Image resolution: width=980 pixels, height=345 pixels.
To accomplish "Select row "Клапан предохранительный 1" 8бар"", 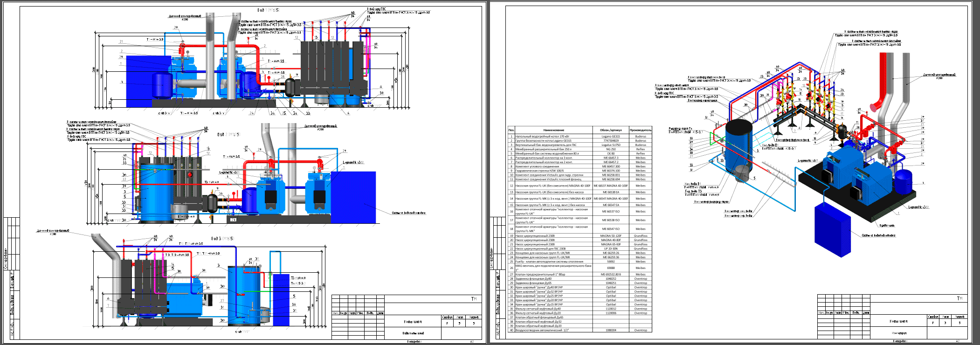I will 580,275.
